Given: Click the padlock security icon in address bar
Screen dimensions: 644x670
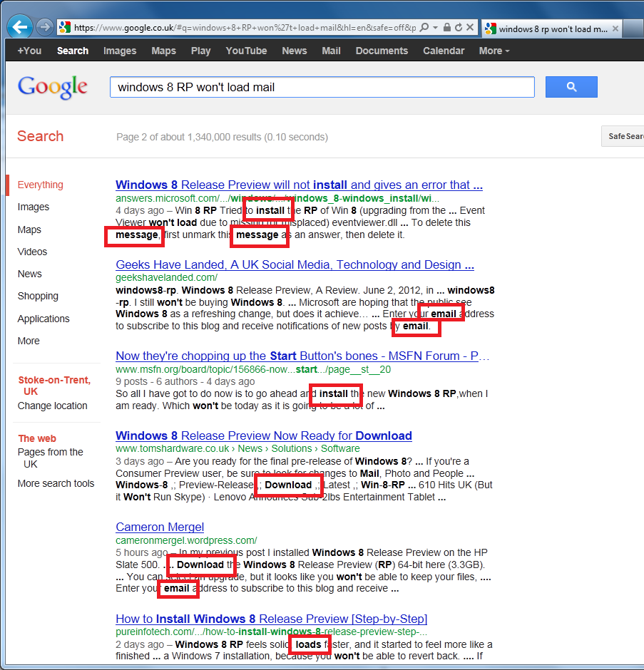Looking at the screenshot, I should click(446, 28).
